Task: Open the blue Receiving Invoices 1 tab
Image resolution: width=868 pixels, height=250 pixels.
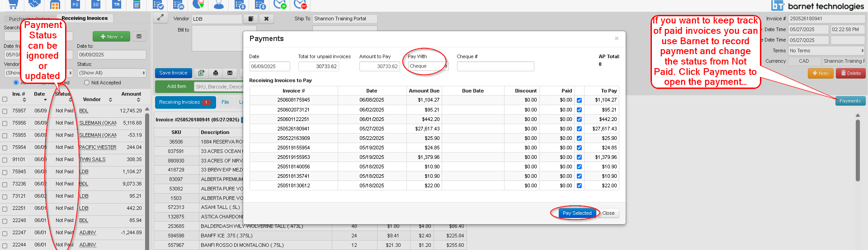Action: click(x=184, y=102)
